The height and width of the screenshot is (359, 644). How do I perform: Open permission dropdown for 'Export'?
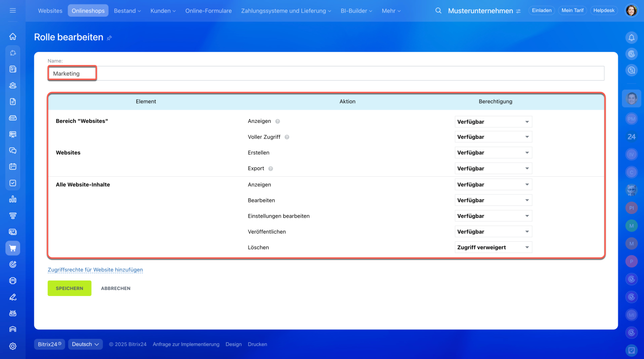click(x=493, y=169)
